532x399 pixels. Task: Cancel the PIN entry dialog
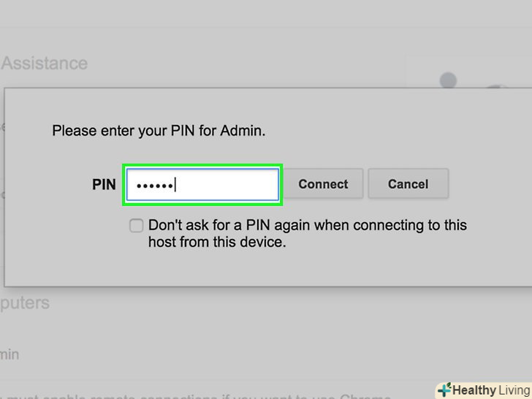(408, 184)
